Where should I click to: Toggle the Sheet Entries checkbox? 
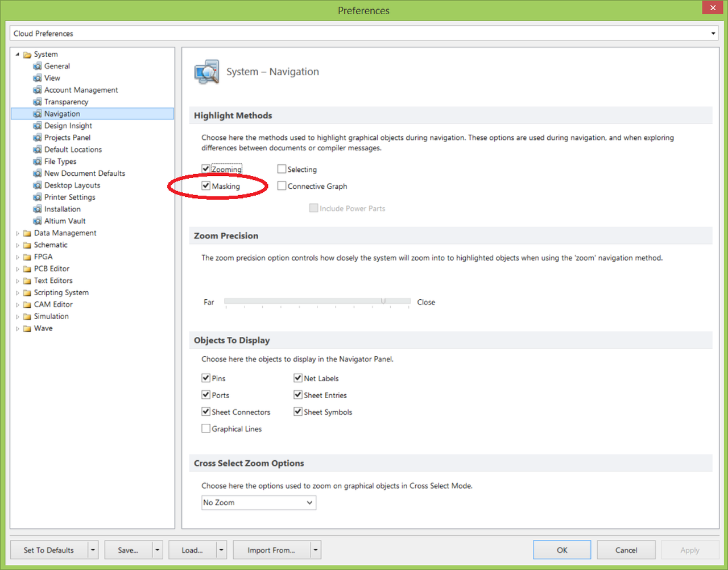pyautogui.click(x=298, y=395)
